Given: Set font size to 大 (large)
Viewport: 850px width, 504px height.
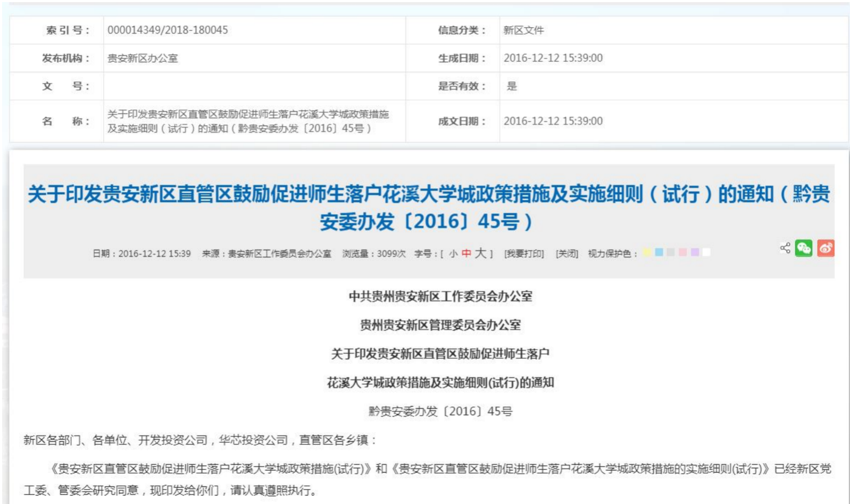Looking at the screenshot, I should (x=480, y=253).
